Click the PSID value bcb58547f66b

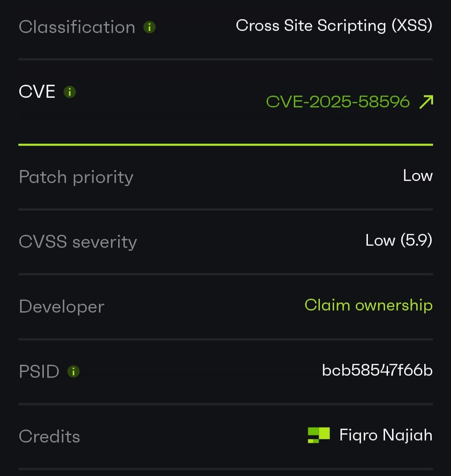coord(377,370)
